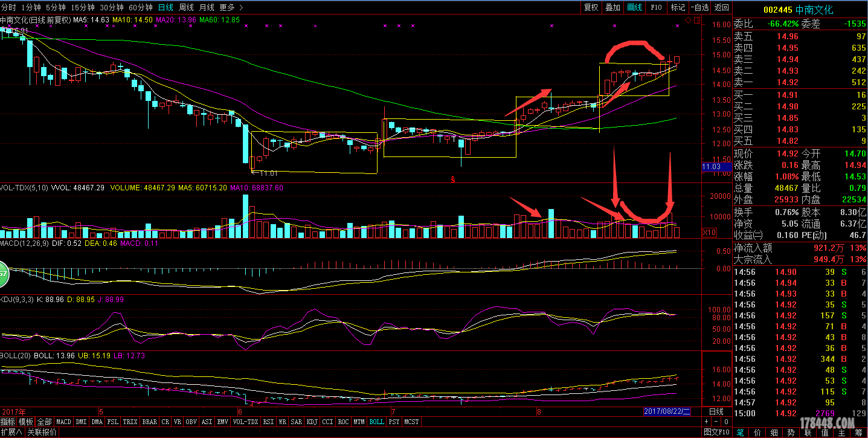This screenshot has width=868, height=438.
Task: Select the MCST indicator
Action: coord(411,422)
